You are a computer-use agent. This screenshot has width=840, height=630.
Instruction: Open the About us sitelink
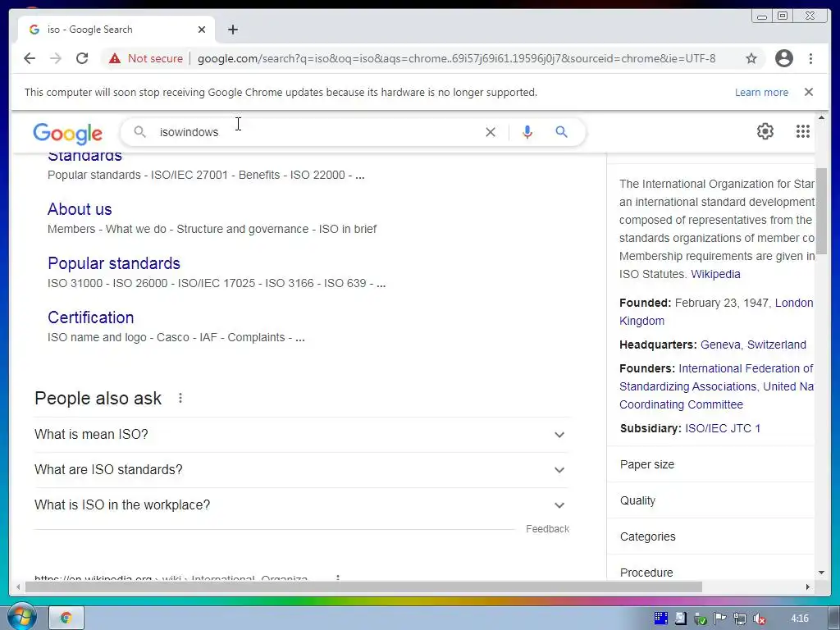(x=80, y=209)
